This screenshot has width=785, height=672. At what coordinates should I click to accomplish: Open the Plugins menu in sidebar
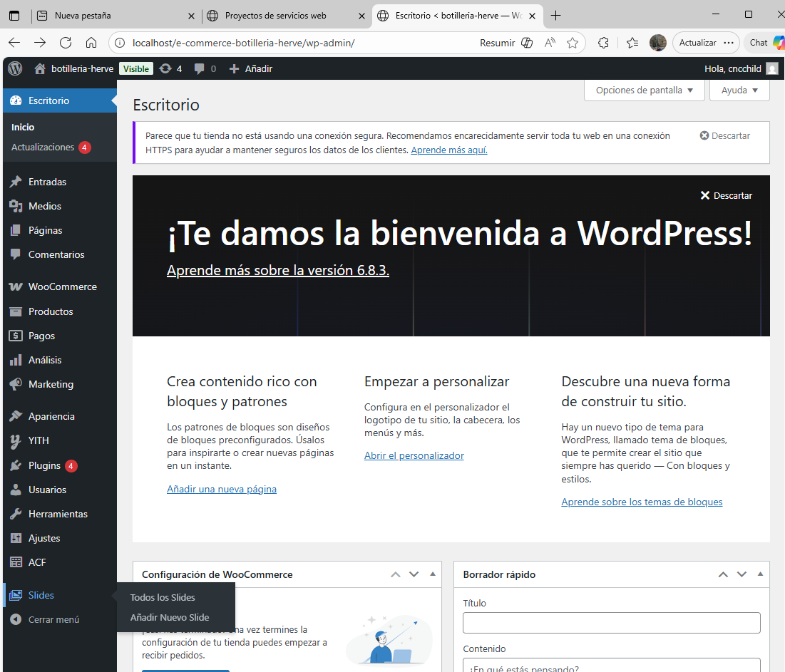point(44,465)
